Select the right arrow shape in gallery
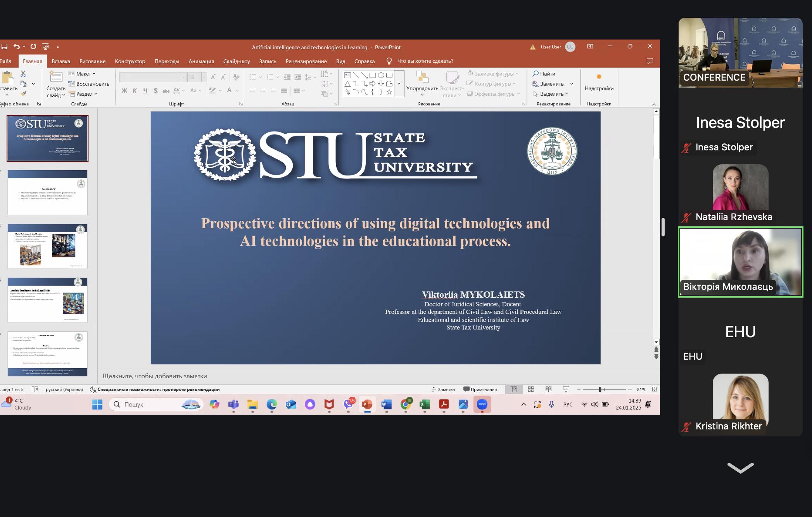This screenshot has height=517, width=812. tap(373, 84)
